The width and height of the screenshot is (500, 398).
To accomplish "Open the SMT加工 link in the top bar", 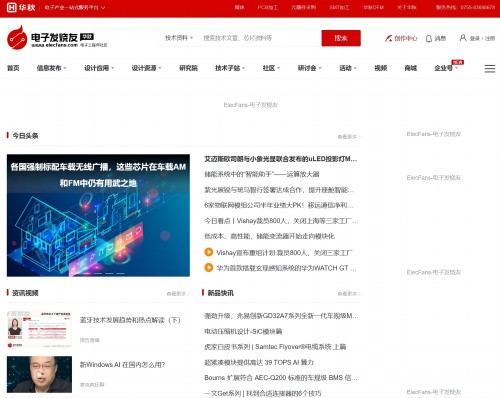I will point(339,7).
